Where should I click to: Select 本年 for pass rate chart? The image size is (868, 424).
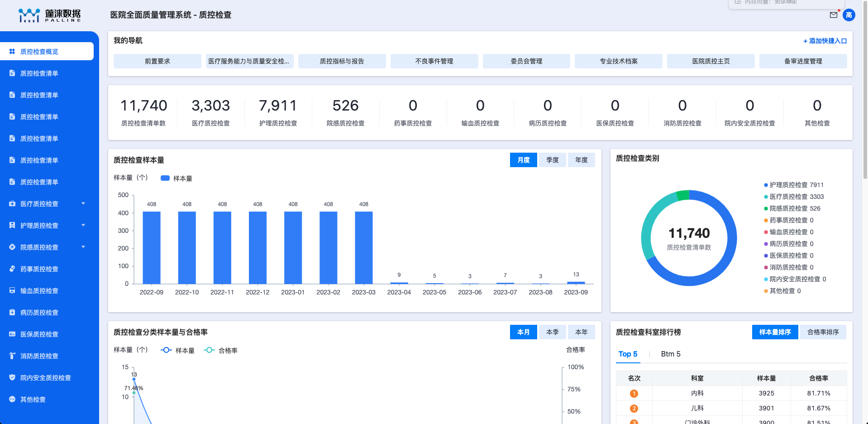pos(582,332)
